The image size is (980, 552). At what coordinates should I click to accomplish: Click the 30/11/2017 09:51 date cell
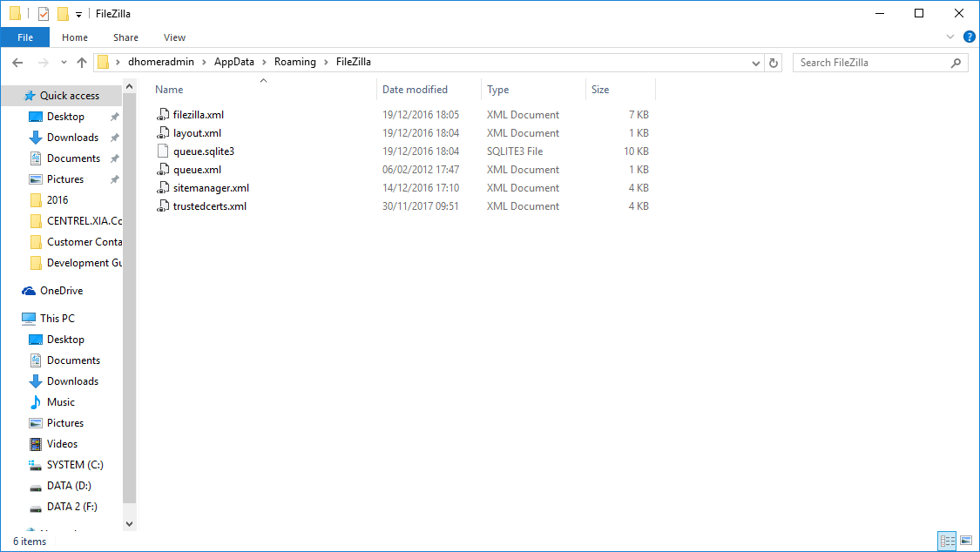(421, 206)
